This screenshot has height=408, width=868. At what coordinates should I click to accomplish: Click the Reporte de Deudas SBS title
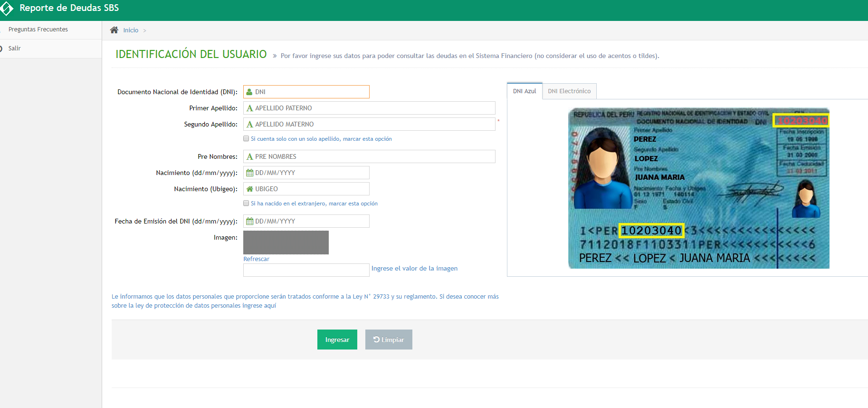(x=69, y=8)
